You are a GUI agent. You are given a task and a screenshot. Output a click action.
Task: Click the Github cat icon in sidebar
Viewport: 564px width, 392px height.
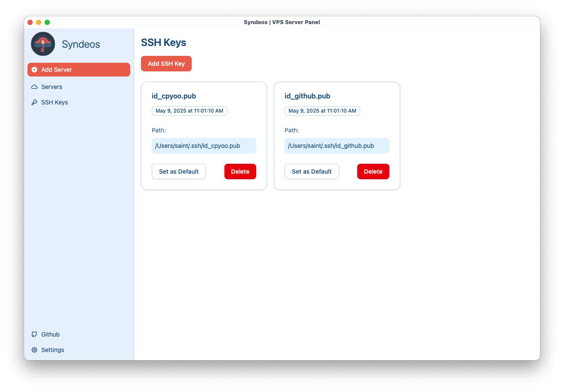click(x=34, y=334)
